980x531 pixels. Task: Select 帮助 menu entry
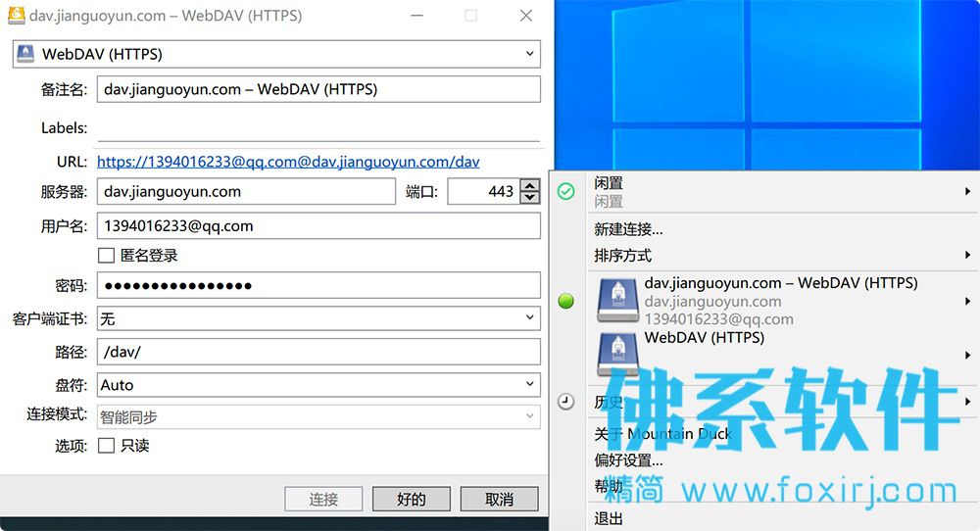coord(609,486)
